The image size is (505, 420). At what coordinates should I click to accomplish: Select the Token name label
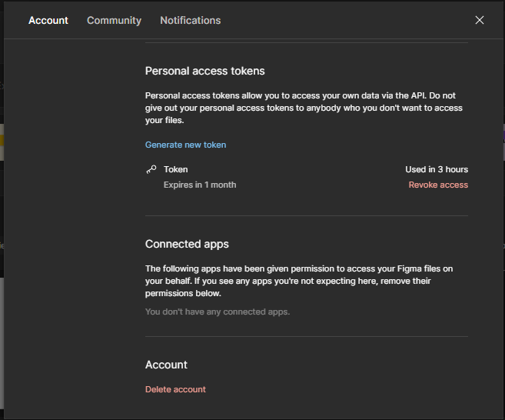tap(176, 169)
